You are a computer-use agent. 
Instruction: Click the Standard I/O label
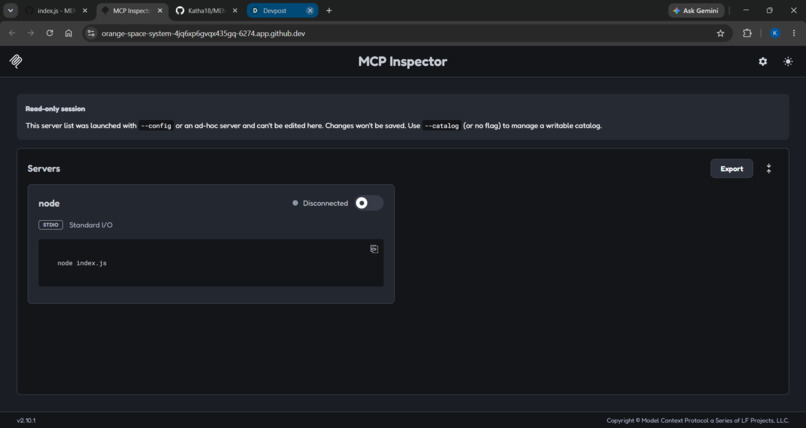pos(91,225)
